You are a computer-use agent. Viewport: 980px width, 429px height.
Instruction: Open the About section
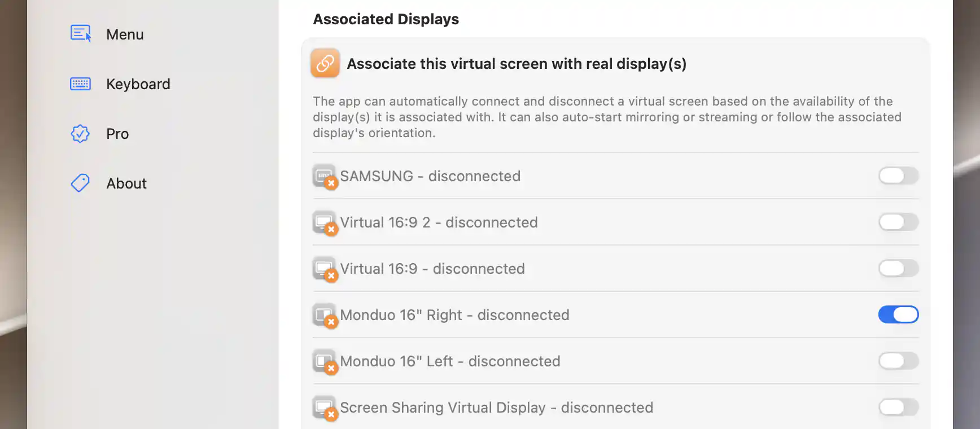tap(126, 183)
